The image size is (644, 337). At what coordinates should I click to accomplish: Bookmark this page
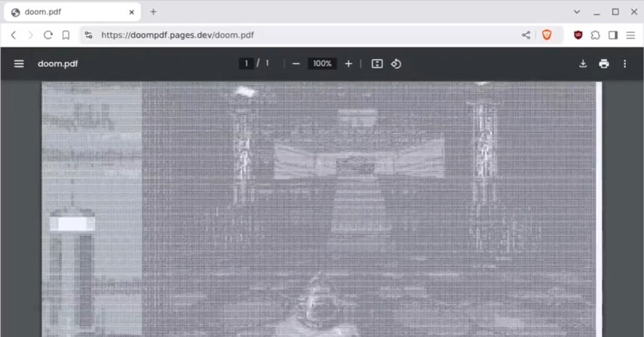(65, 35)
